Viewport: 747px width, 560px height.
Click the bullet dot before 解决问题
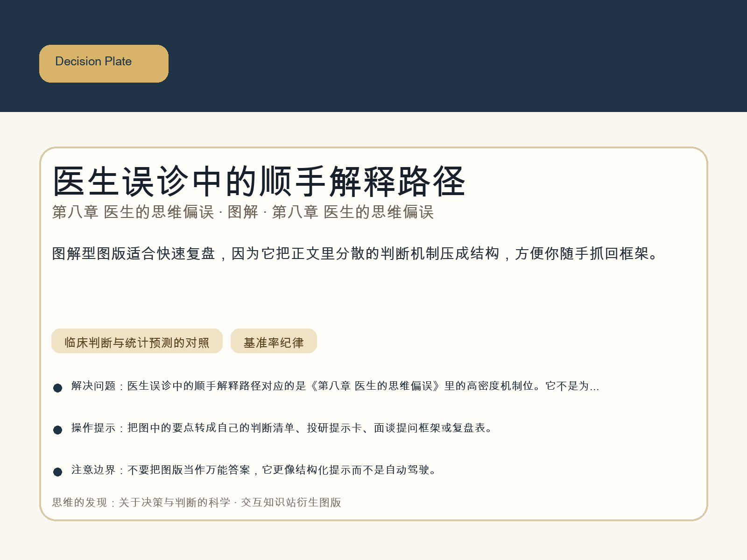pyautogui.click(x=58, y=388)
